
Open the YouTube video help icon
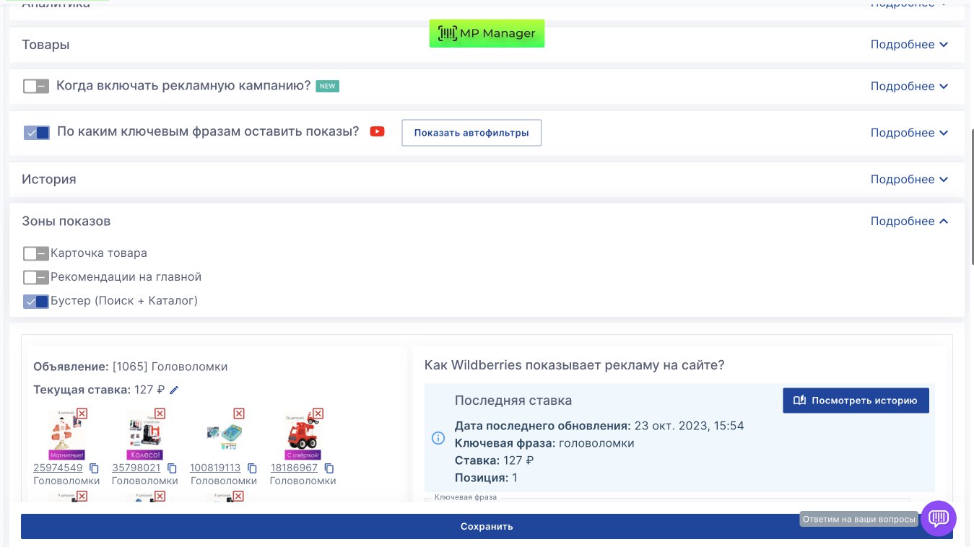377,131
